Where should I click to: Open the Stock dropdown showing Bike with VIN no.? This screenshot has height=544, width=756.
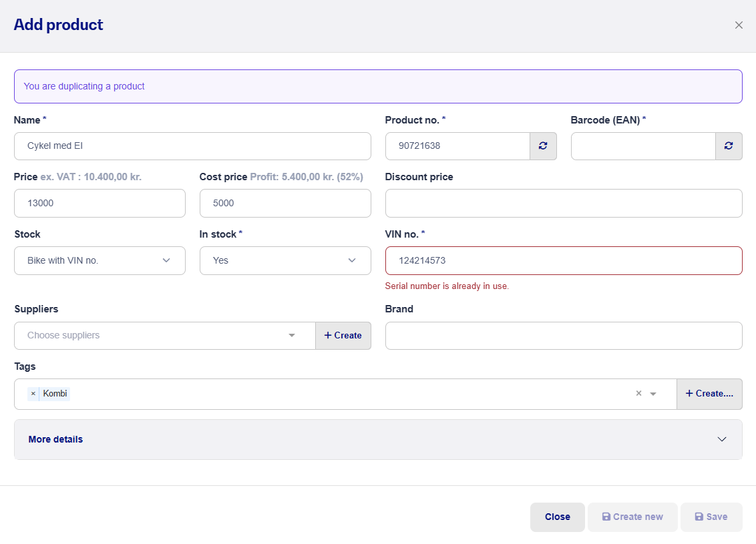coord(100,261)
